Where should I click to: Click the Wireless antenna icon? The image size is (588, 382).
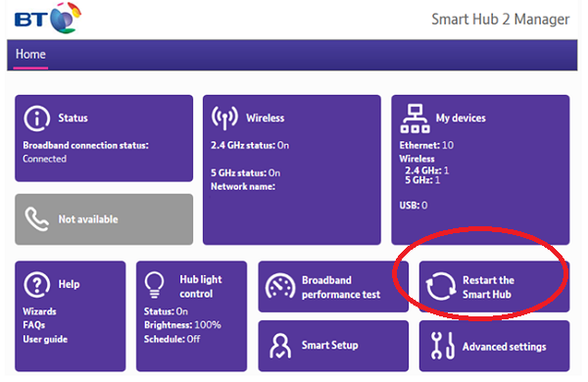[x=224, y=118]
